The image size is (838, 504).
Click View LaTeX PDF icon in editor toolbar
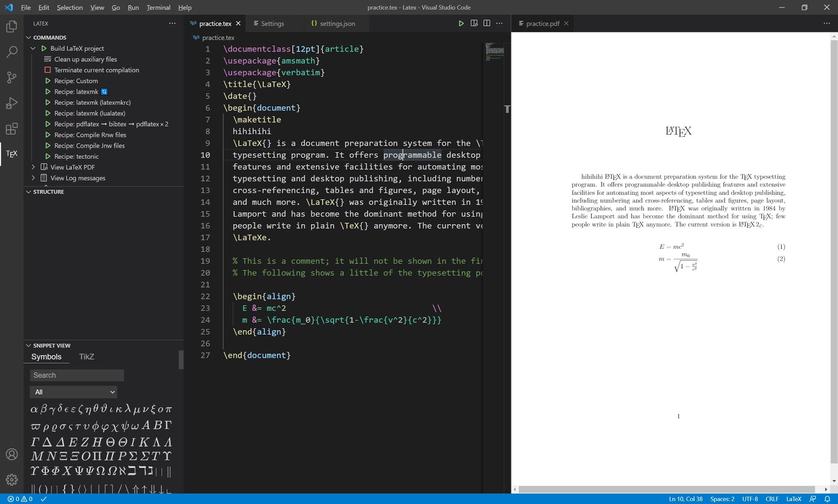click(474, 23)
